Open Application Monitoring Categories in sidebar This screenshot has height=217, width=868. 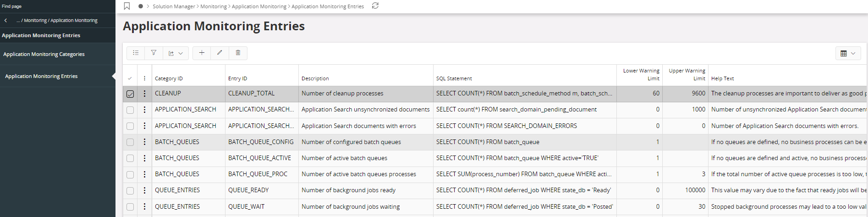44,54
